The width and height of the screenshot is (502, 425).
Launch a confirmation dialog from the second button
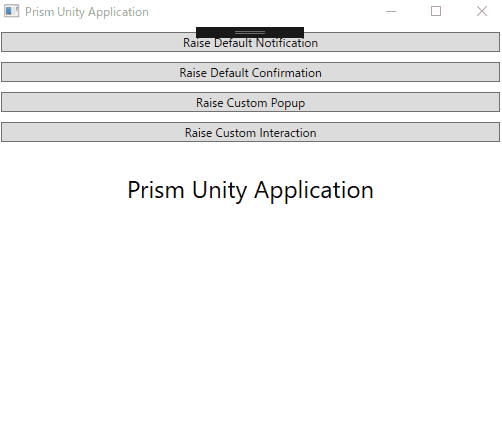click(250, 72)
